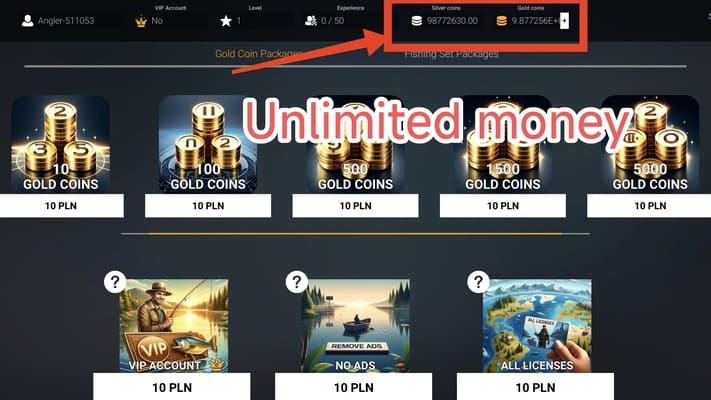
Task: Buy 500 Gold Coins price button
Action: (x=356, y=206)
